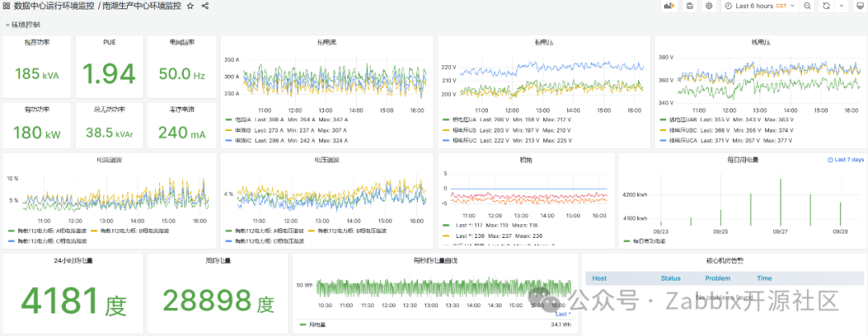Toggle the 电流A series in legend
Image resolution: width=868 pixels, height=336 pixels.
243,120
